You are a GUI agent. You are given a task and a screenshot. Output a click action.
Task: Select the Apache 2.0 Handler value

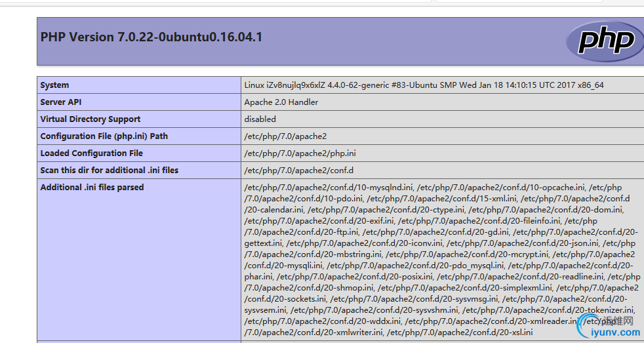(x=281, y=102)
